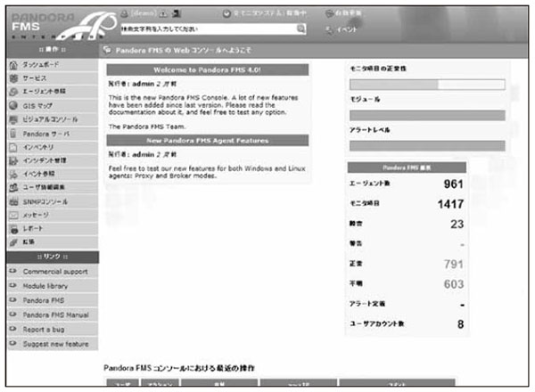
Task: Click the recent console operations heading
Action: (x=179, y=368)
